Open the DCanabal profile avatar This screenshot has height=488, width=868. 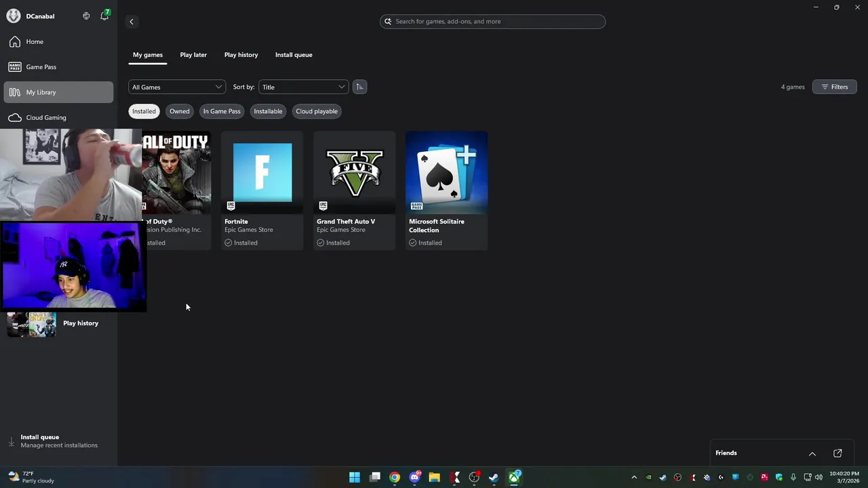pos(14,16)
